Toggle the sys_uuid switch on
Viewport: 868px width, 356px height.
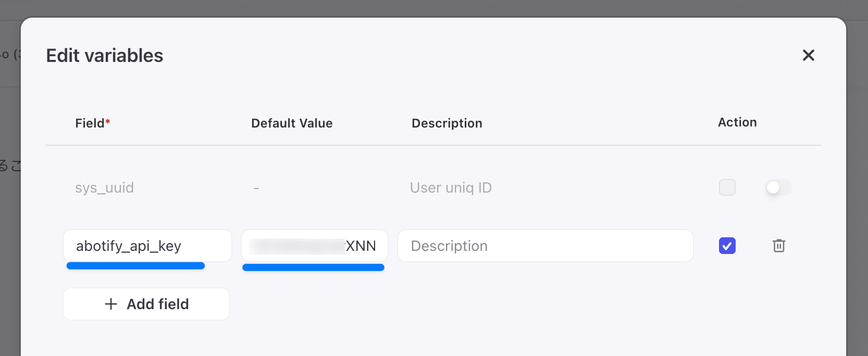coord(778,187)
